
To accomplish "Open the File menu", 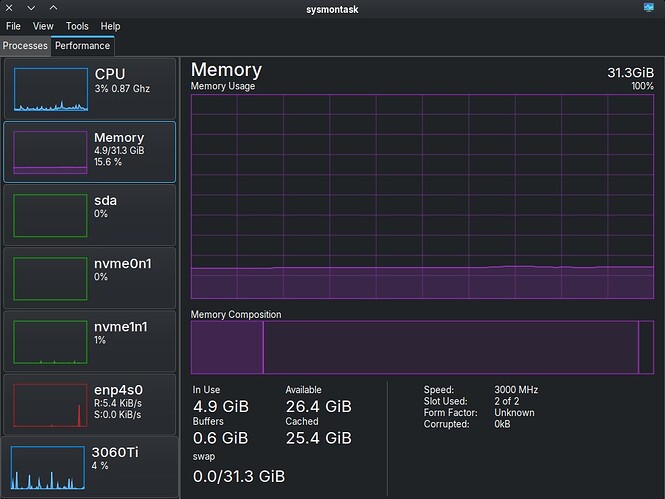I will tap(14, 27).
